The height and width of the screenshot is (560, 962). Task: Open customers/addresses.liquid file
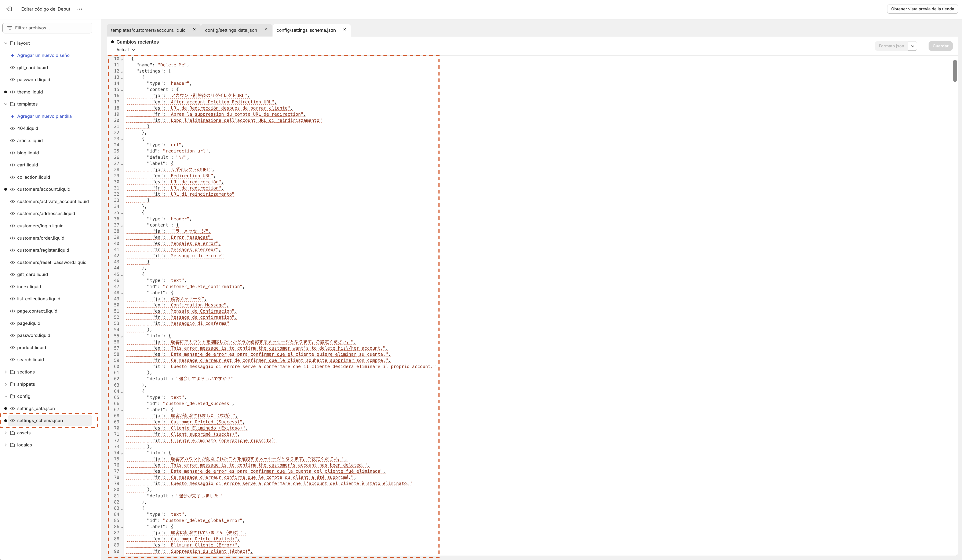46,214
